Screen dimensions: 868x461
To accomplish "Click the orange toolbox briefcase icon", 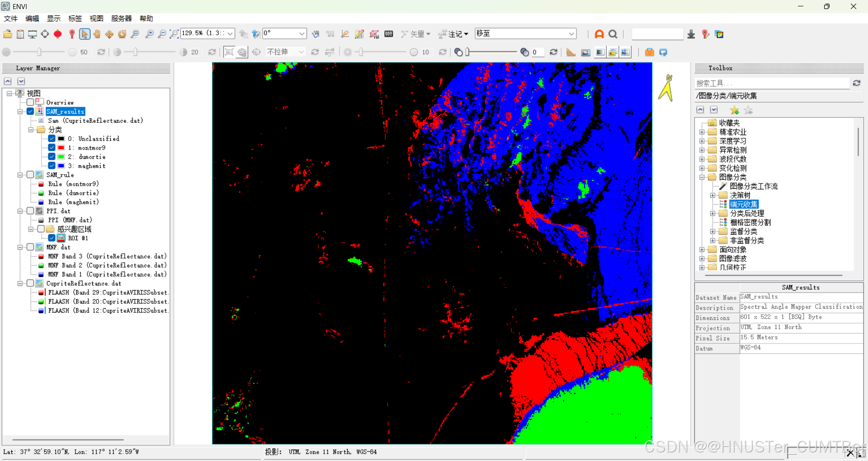I will [649, 52].
